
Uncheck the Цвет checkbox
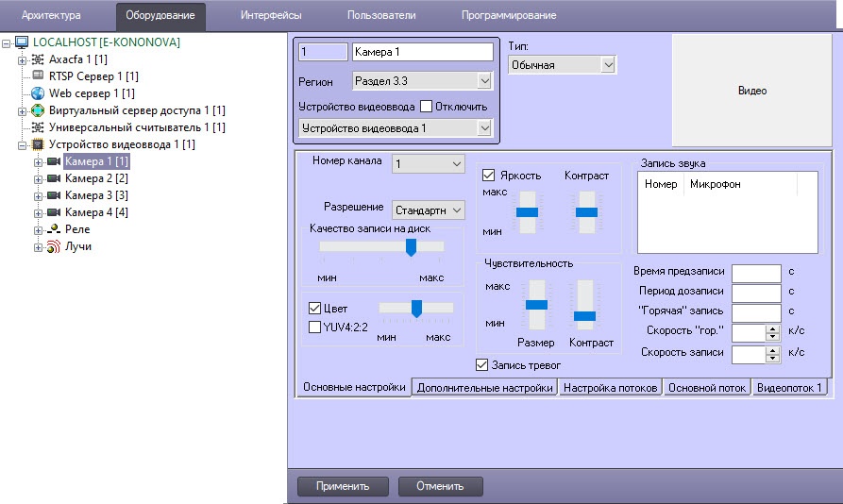[x=315, y=308]
